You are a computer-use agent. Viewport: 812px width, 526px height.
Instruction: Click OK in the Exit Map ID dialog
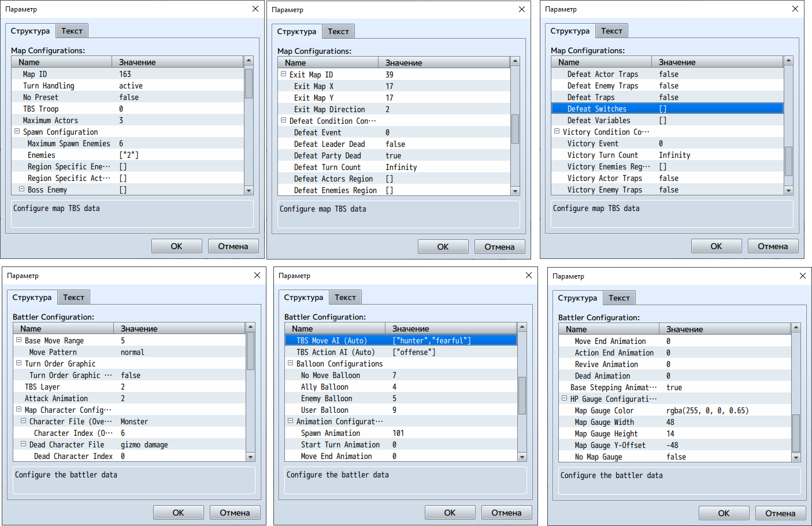(x=443, y=247)
